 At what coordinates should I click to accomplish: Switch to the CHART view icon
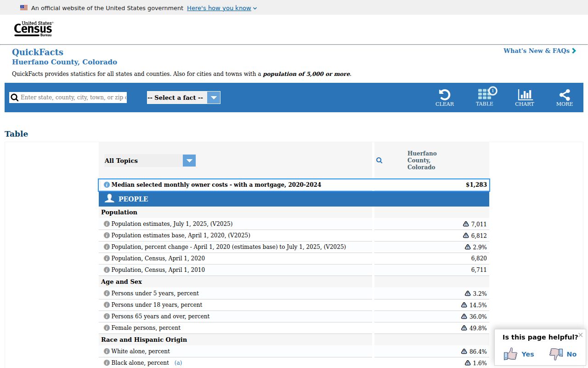coord(525,98)
